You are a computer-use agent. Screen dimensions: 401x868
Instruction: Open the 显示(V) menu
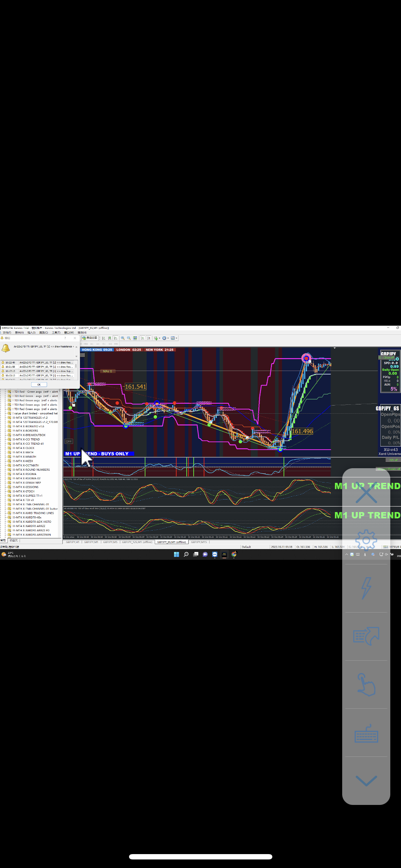tap(19, 332)
